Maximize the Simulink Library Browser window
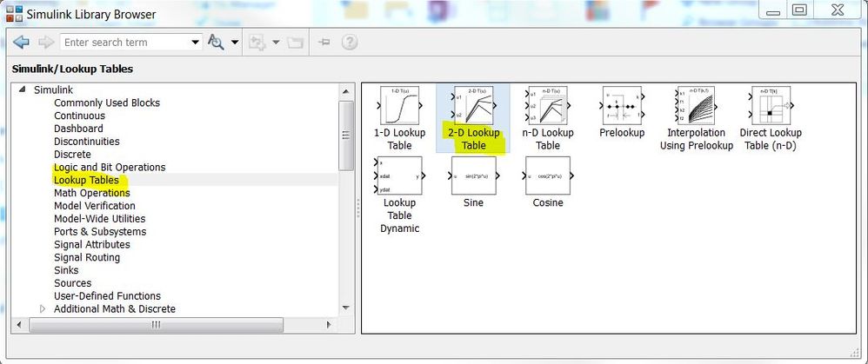Screen dimensions: 868x364 pyautogui.click(x=798, y=10)
